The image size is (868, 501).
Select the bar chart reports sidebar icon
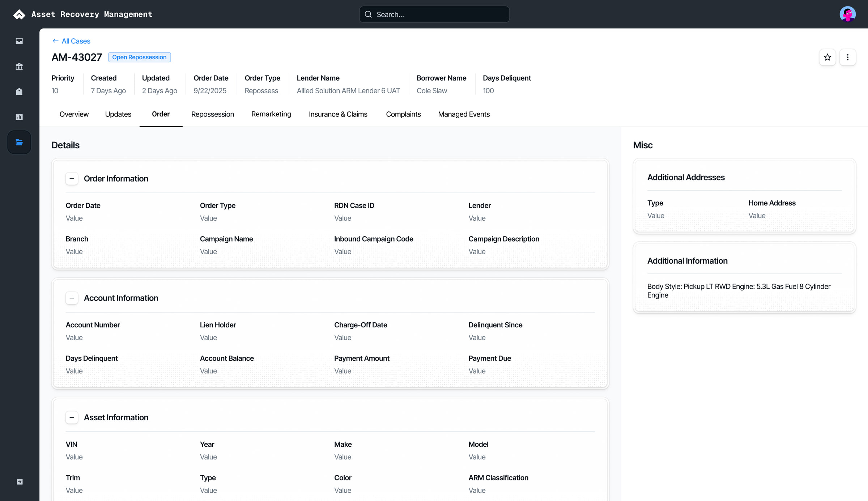point(19,117)
